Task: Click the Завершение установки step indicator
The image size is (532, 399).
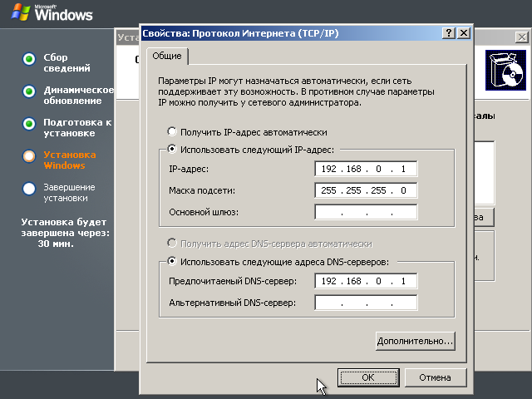Action: (x=29, y=189)
